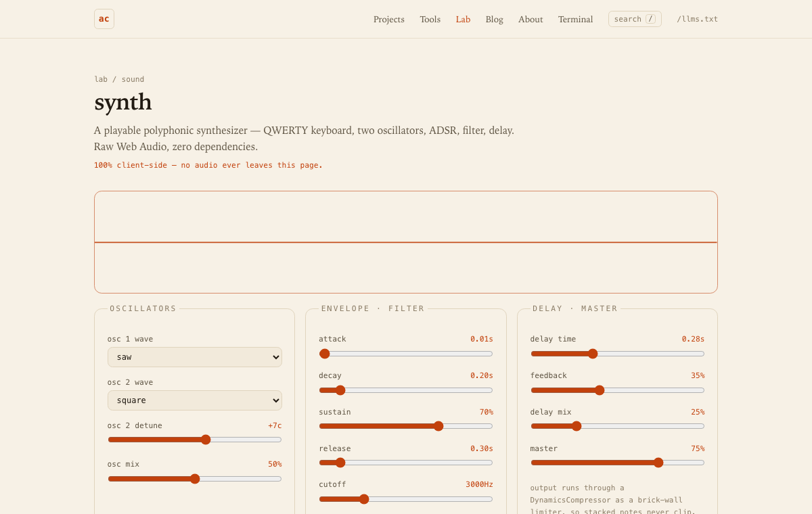Click the oscilloscope waveform display
Screen dimensions: 812x514
(x=406, y=242)
